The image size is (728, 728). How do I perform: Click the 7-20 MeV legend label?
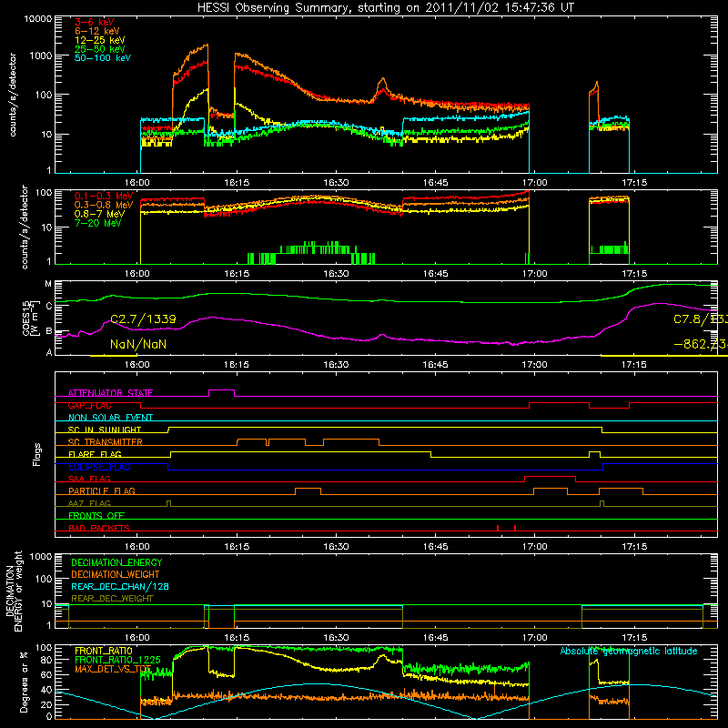click(98, 223)
